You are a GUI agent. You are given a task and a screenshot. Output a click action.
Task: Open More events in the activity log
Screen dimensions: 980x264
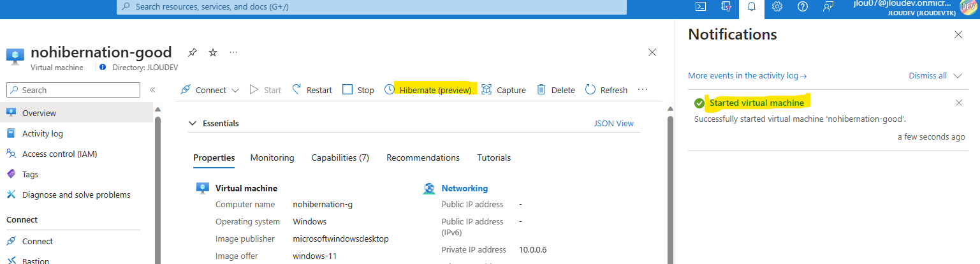[x=747, y=75]
